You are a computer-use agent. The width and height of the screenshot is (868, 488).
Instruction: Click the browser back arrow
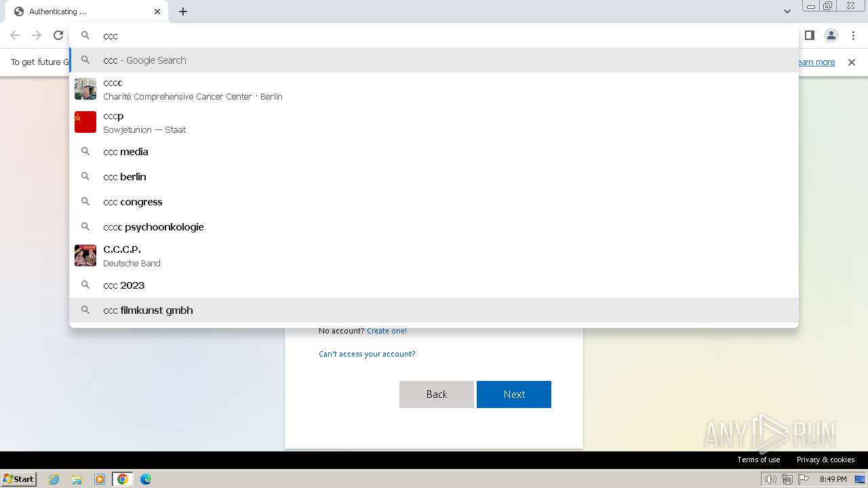click(15, 35)
